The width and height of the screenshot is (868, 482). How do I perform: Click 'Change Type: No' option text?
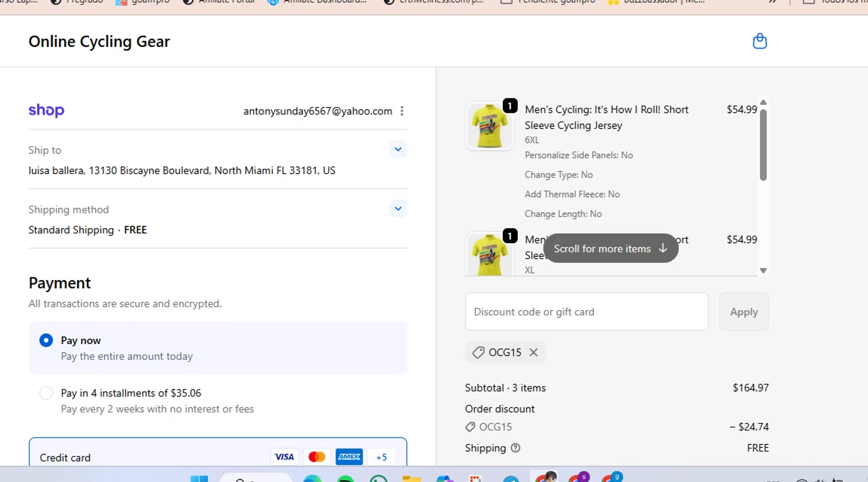click(x=558, y=175)
